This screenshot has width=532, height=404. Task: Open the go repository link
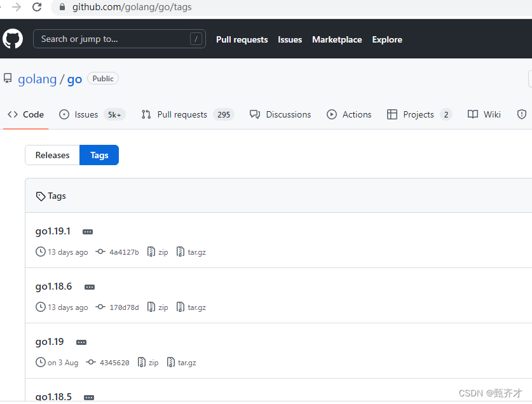74,79
